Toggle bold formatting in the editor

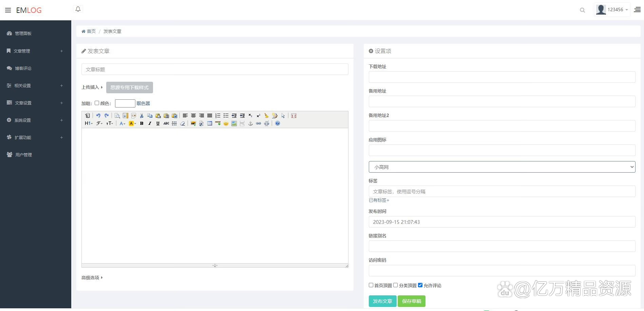pos(141,123)
